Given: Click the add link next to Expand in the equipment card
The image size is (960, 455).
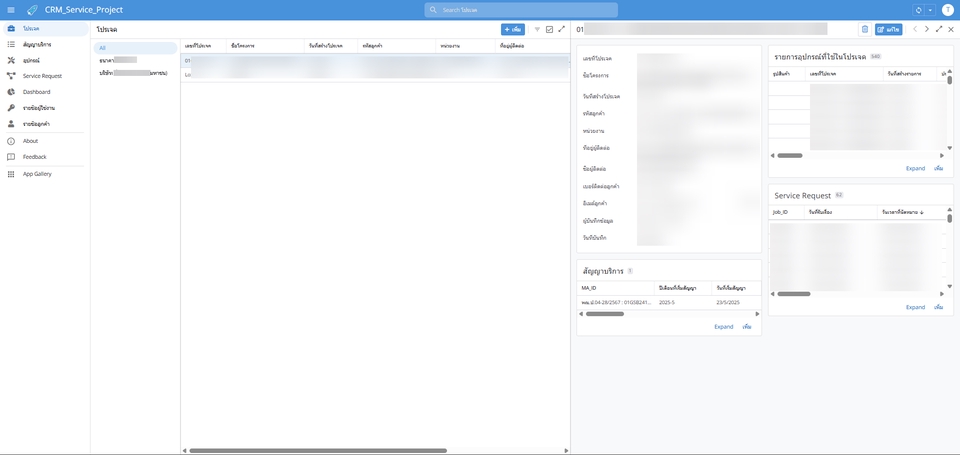Looking at the screenshot, I should [938, 168].
